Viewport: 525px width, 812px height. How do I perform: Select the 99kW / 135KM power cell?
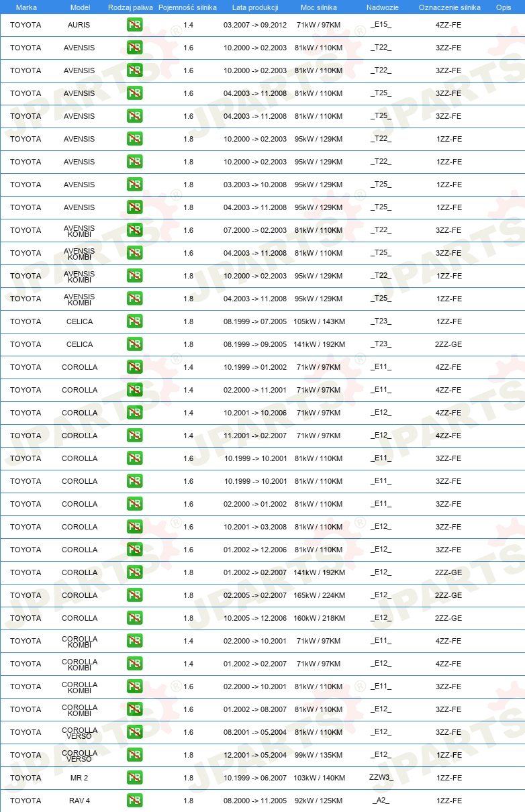pos(319,755)
